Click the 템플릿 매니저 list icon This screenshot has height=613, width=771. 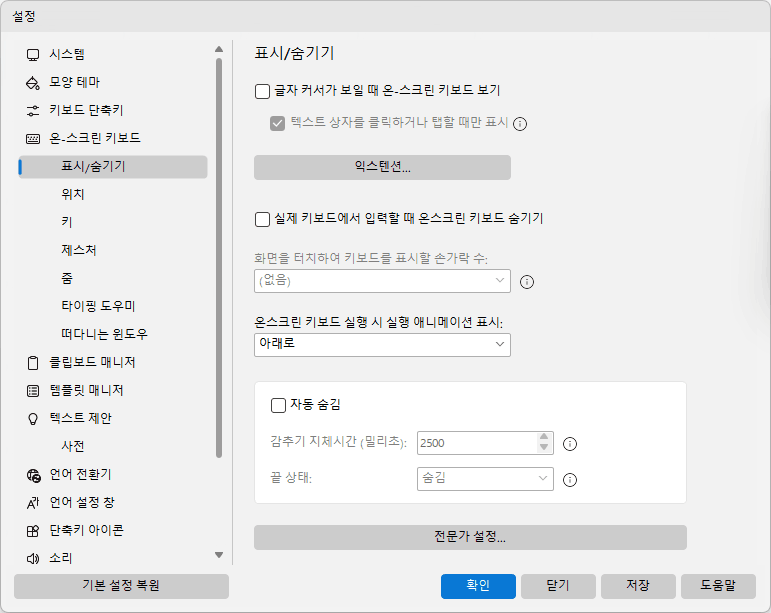33,391
